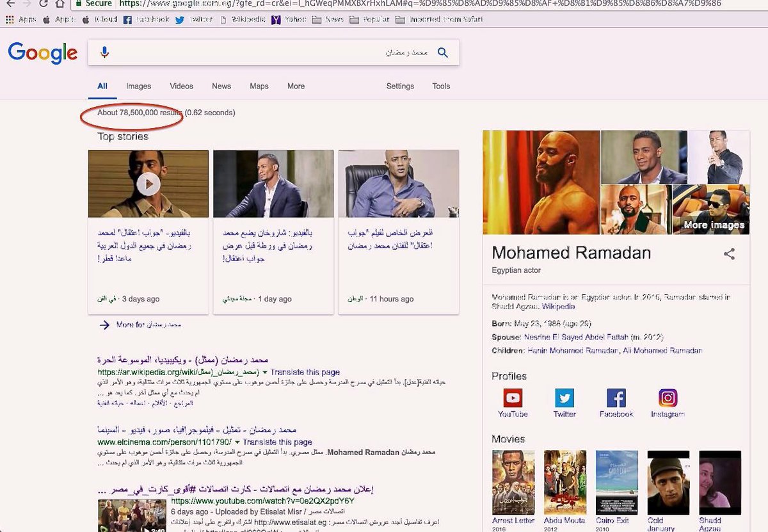
Task: Open the Arabic Wikipedia result title
Action: tap(183, 360)
